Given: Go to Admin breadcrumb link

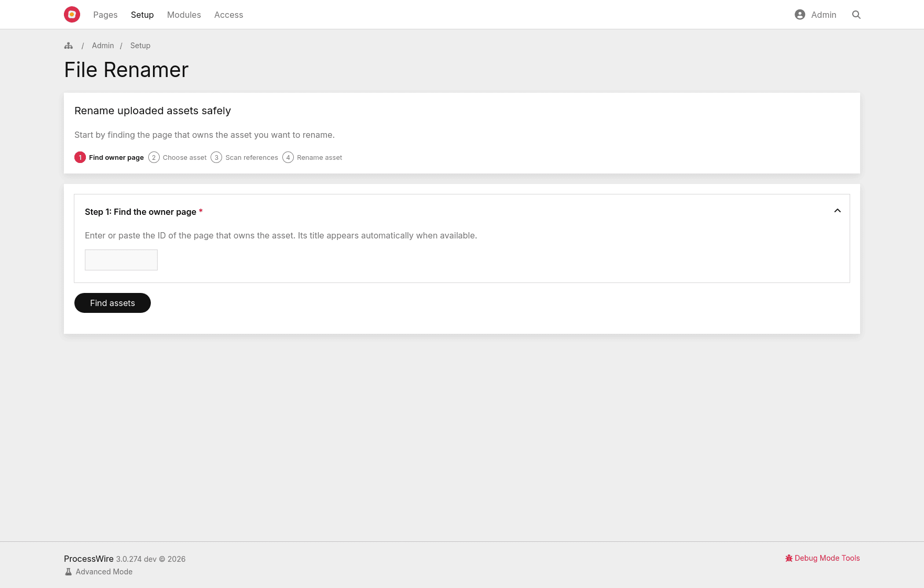Looking at the screenshot, I should (103, 46).
